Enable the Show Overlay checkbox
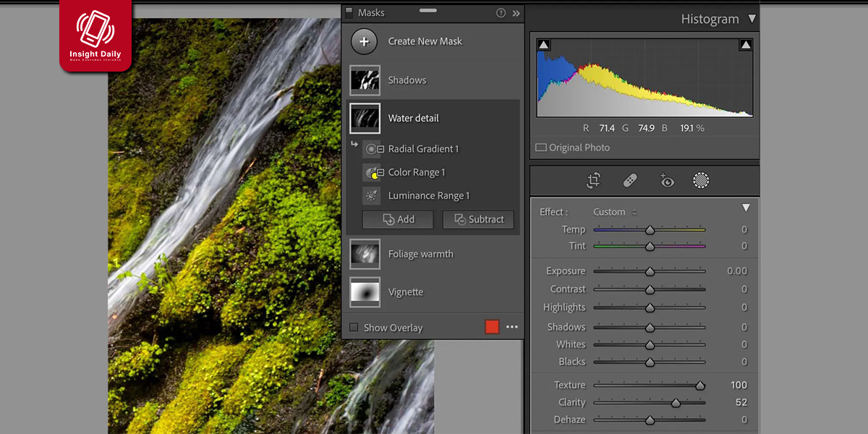The image size is (868, 434). (354, 328)
